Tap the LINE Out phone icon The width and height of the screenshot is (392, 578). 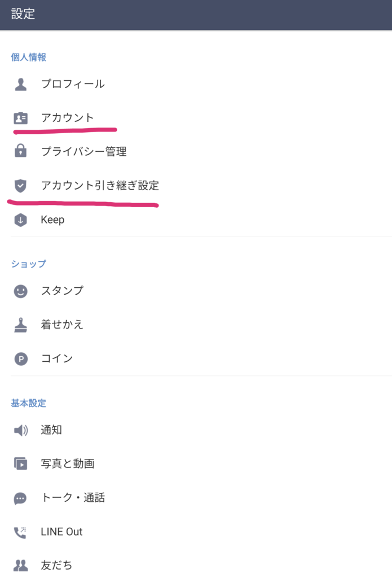coord(21,532)
